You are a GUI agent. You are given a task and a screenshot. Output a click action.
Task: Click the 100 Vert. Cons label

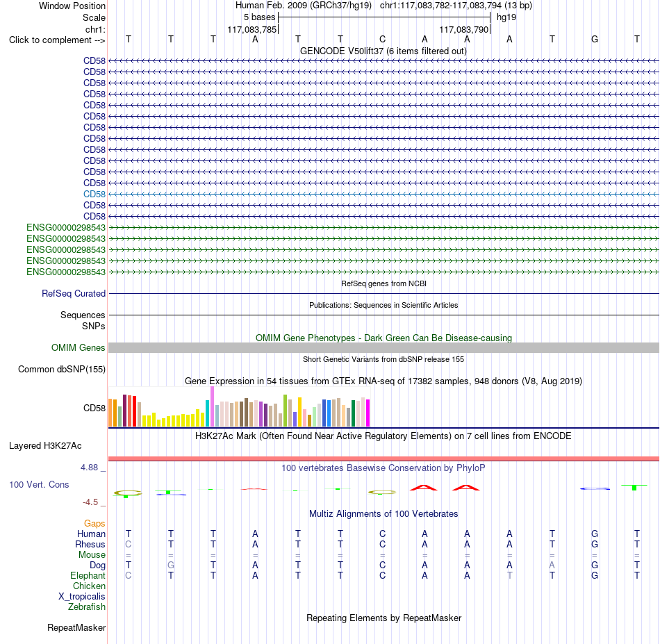point(39,484)
